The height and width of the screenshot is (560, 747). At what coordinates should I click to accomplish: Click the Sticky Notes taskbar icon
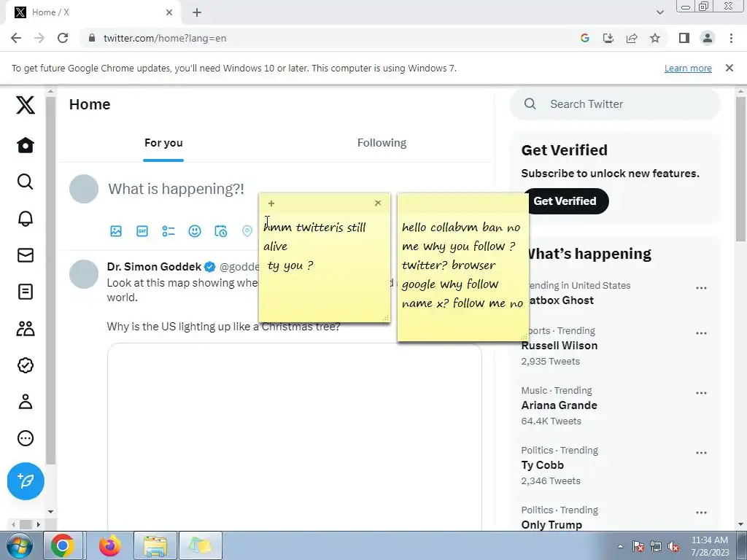click(200, 545)
